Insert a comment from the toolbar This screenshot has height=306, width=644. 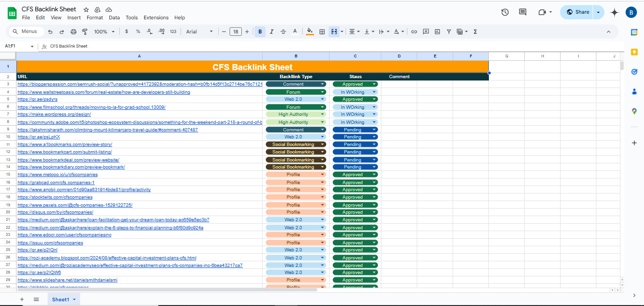coord(426,32)
